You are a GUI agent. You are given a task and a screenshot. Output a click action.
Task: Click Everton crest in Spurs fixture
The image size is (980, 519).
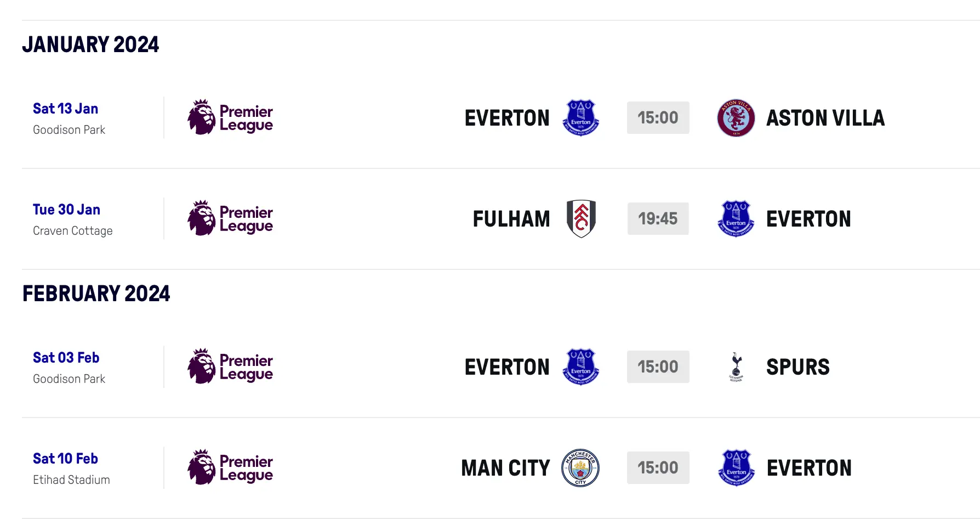[x=581, y=366]
